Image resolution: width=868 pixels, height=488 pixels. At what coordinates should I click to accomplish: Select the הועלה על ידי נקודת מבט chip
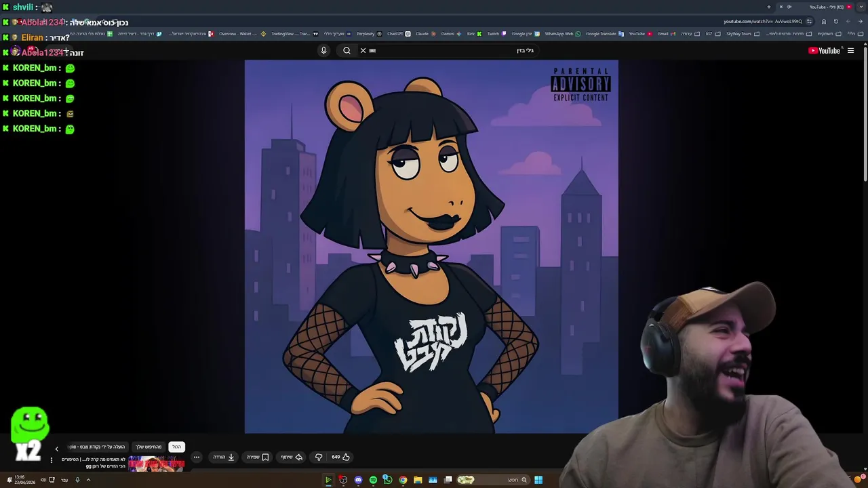click(97, 447)
